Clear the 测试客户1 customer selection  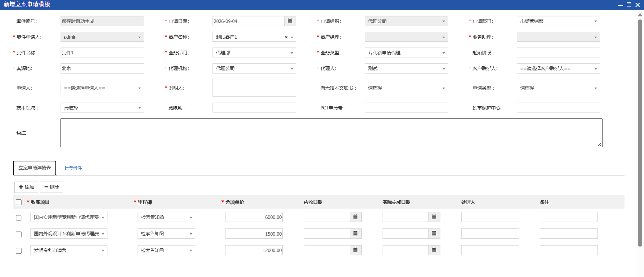(x=286, y=37)
